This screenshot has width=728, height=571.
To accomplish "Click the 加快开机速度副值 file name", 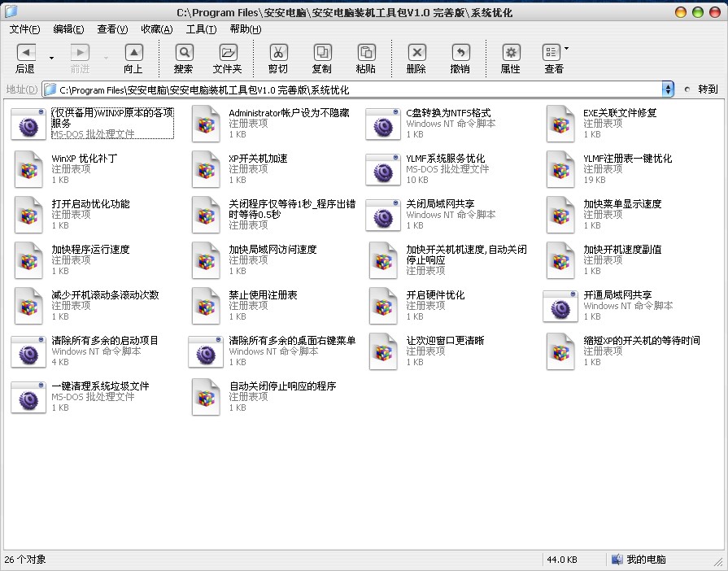I will tap(622, 249).
